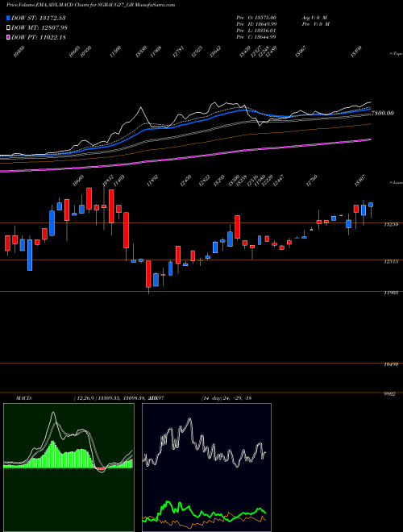
Task: Click the '13590' tops value label
Action: [356, 52]
